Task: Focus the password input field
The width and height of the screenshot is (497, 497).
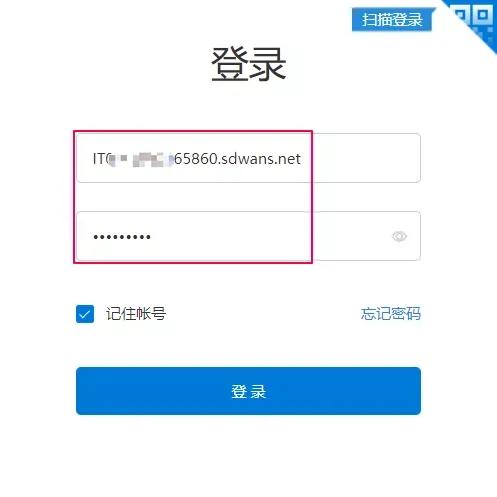Action: tap(248, 236)
